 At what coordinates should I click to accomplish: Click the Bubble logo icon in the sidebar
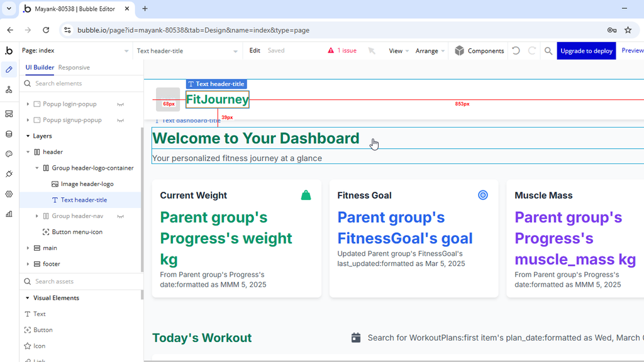[9, 50]
